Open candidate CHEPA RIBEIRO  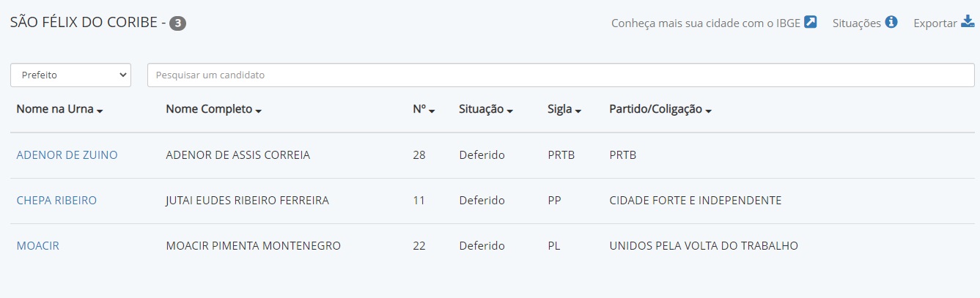tap(56, 201)
